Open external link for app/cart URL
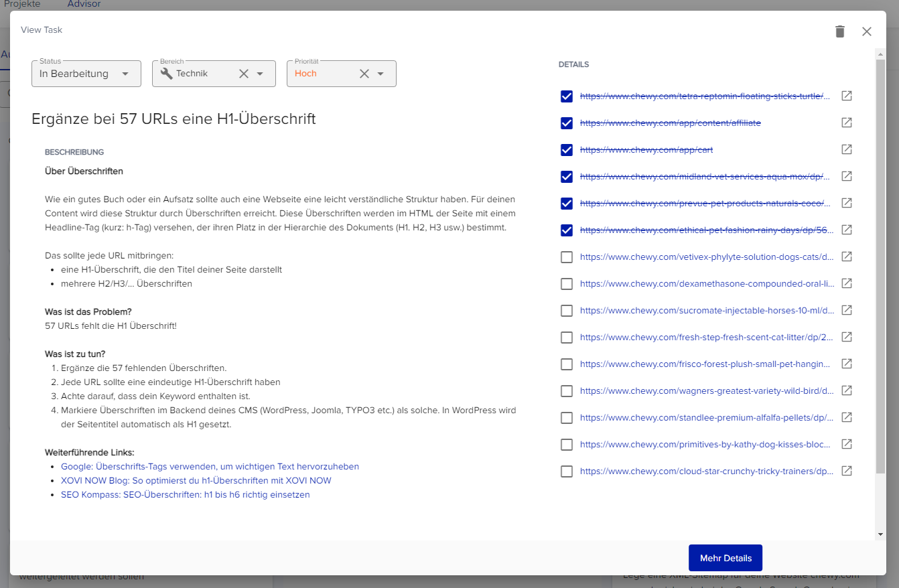 tap(847, 149)
